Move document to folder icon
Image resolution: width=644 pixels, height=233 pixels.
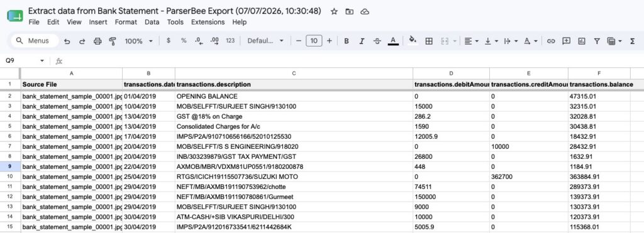point(349,11)
